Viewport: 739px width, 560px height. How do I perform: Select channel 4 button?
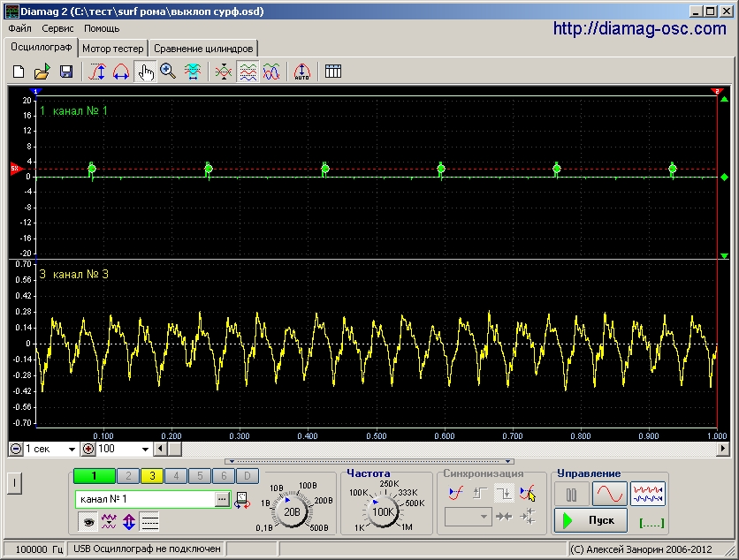[176, 476]
